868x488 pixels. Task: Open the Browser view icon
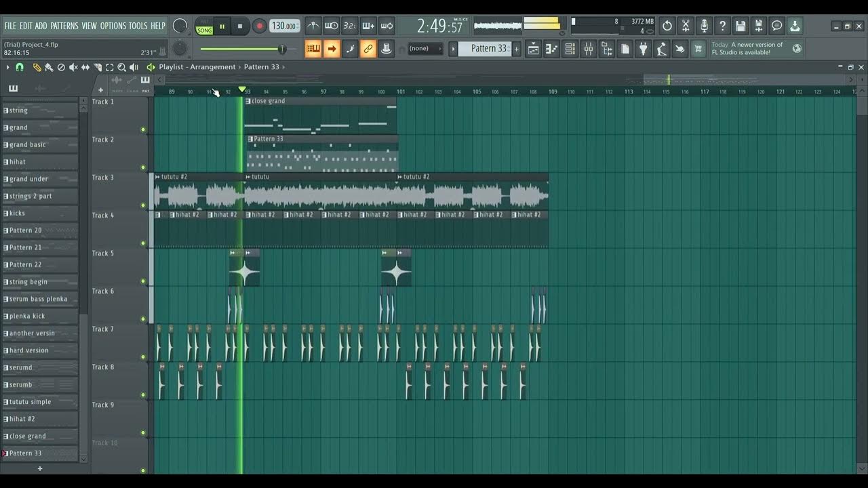click(x=607, y=49)
